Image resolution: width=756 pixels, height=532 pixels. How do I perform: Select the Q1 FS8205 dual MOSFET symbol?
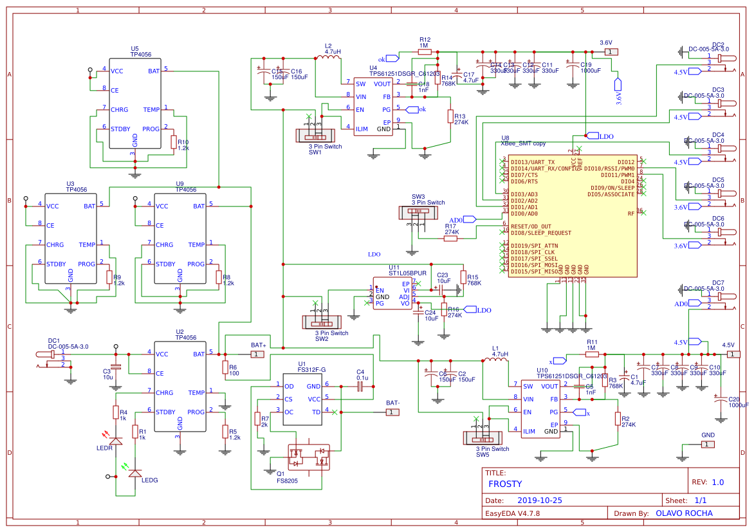click(x=309, y=457)
